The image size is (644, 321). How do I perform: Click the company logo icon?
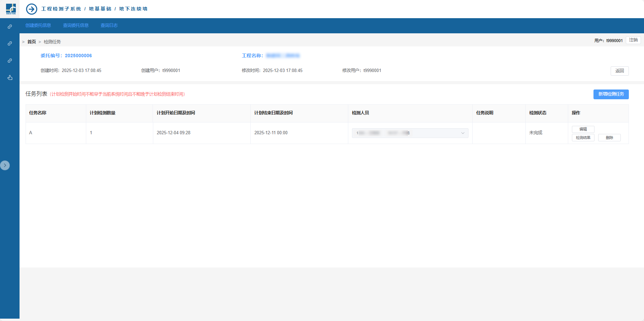(11, 9)
